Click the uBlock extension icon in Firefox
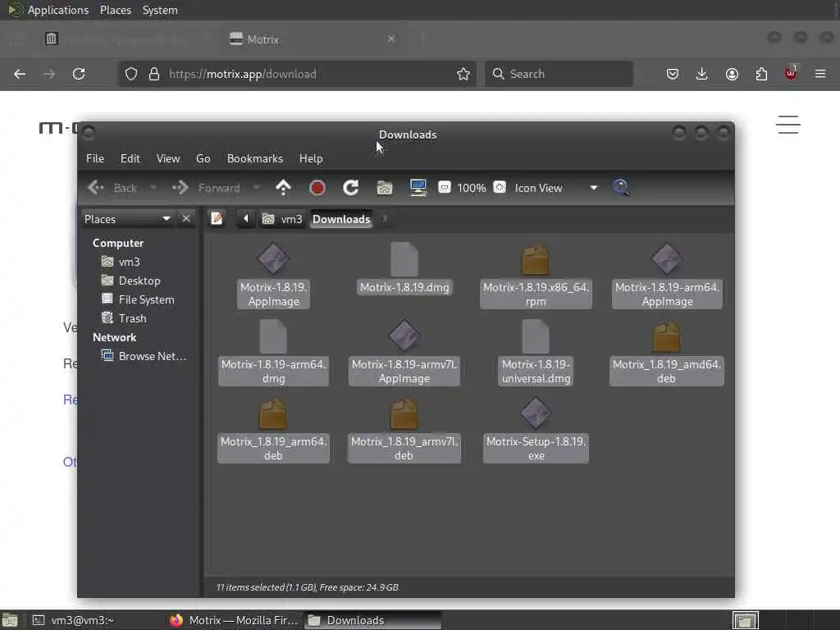Viewport: 840px width, 630px height. tap(791, 73)
